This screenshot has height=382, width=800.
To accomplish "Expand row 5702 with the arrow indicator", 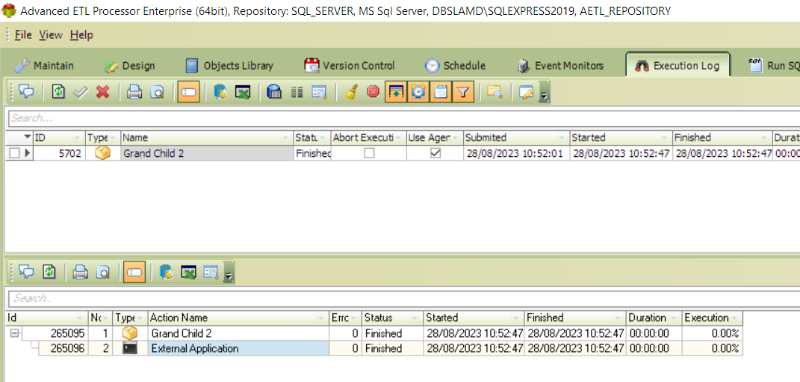I will coord(27,154).
